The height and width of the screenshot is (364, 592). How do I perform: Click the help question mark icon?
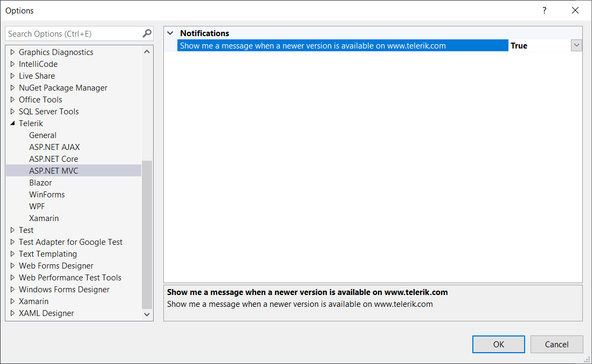coord(544,10)
